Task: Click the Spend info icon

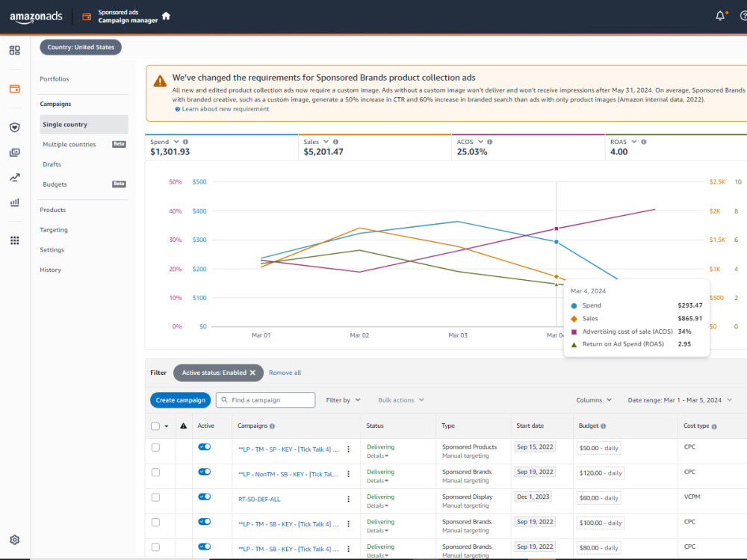Action: (185, 142)
